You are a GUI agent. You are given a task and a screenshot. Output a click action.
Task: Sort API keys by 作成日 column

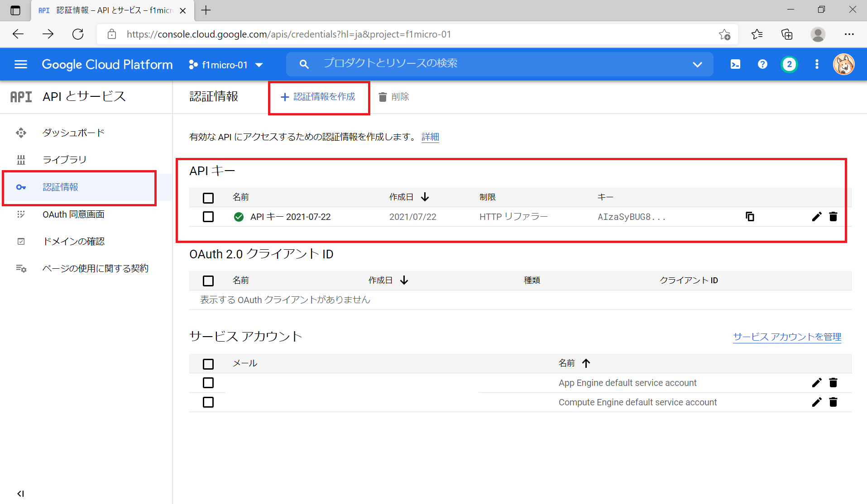(x=409, y=197)
